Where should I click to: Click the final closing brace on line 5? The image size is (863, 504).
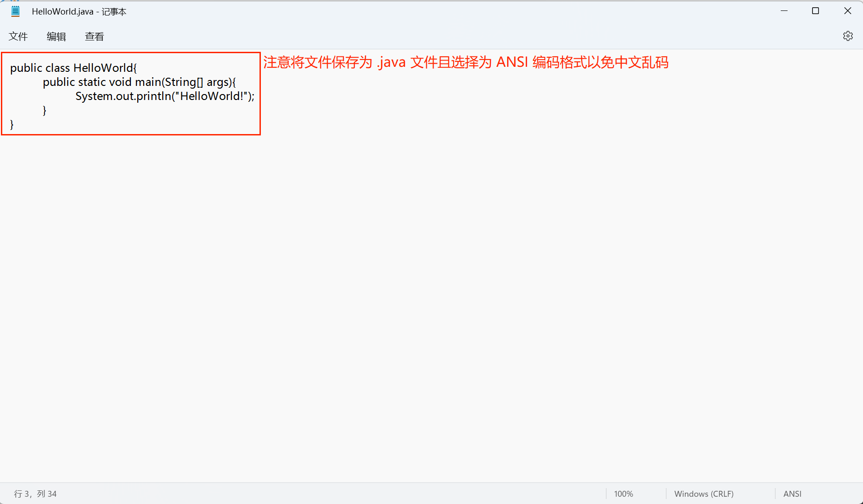(12, 124)
